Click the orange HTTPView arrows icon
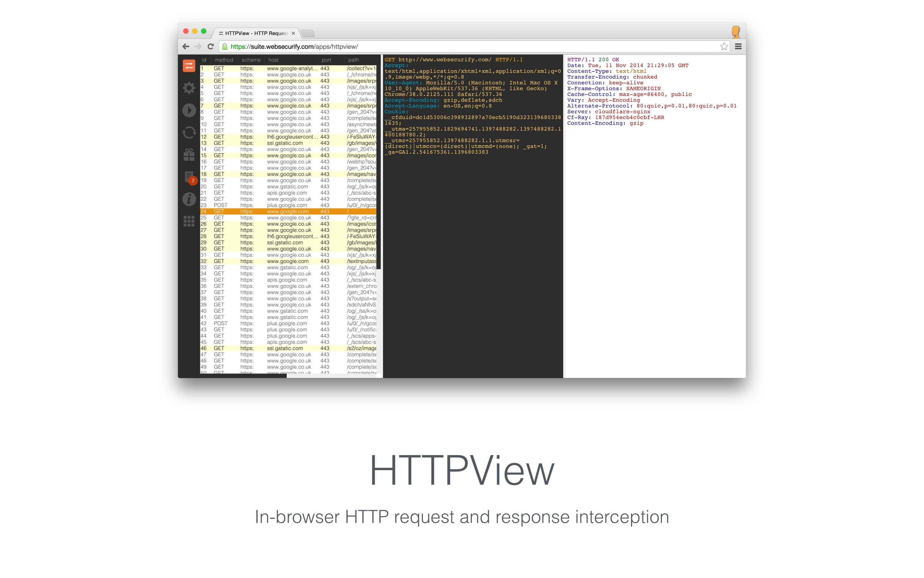 189,66
